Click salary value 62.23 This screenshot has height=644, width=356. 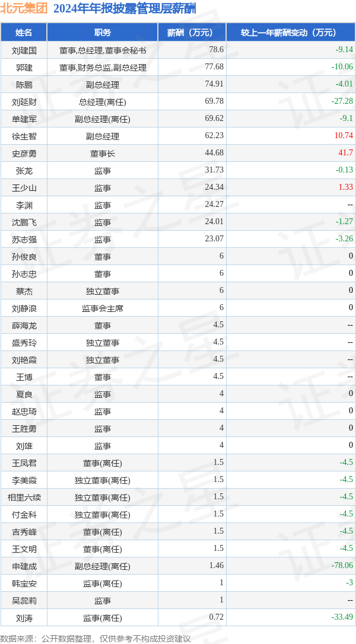point(214,136)
